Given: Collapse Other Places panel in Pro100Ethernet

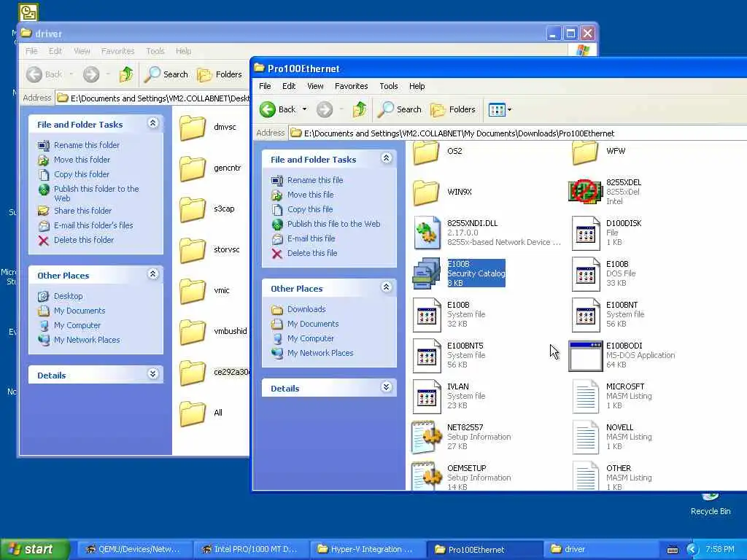Looking at the screenshot, I should 387,287.
